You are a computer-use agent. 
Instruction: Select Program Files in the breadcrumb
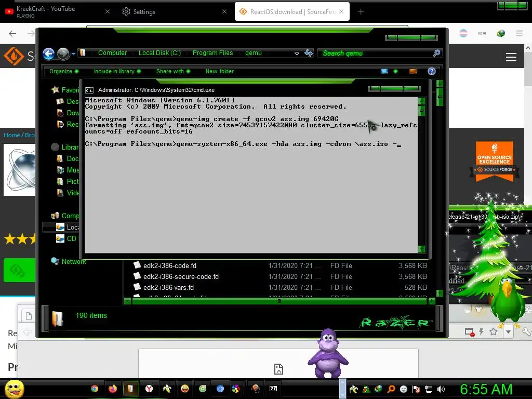(x=212, y=53)
